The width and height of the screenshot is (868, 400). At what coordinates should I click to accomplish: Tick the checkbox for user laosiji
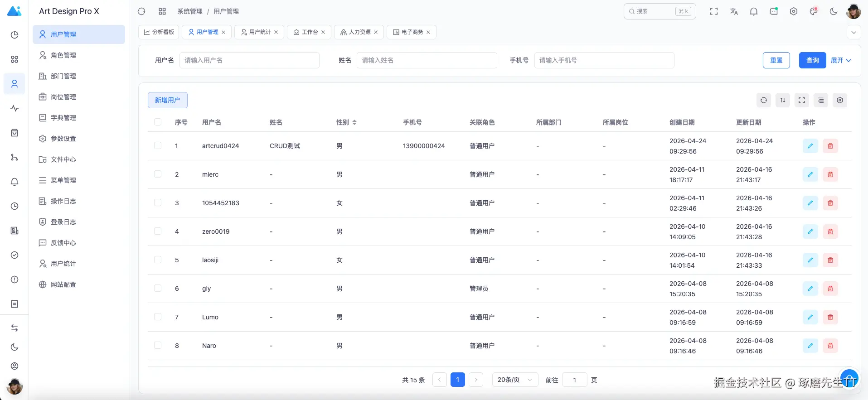tap(158, 260)
